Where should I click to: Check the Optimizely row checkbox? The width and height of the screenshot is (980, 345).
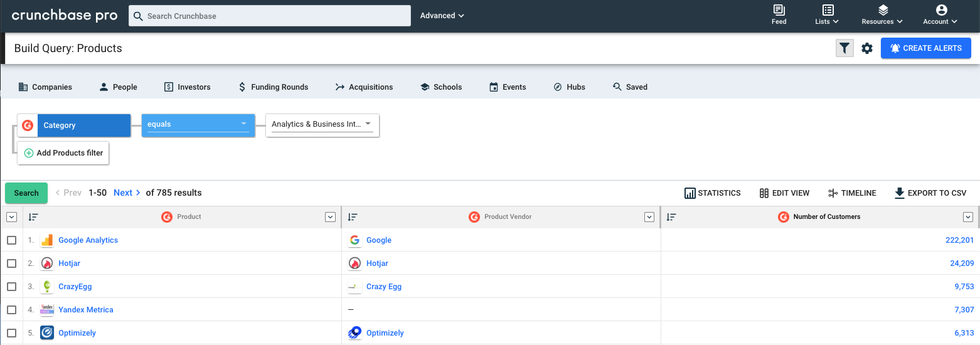11,333
